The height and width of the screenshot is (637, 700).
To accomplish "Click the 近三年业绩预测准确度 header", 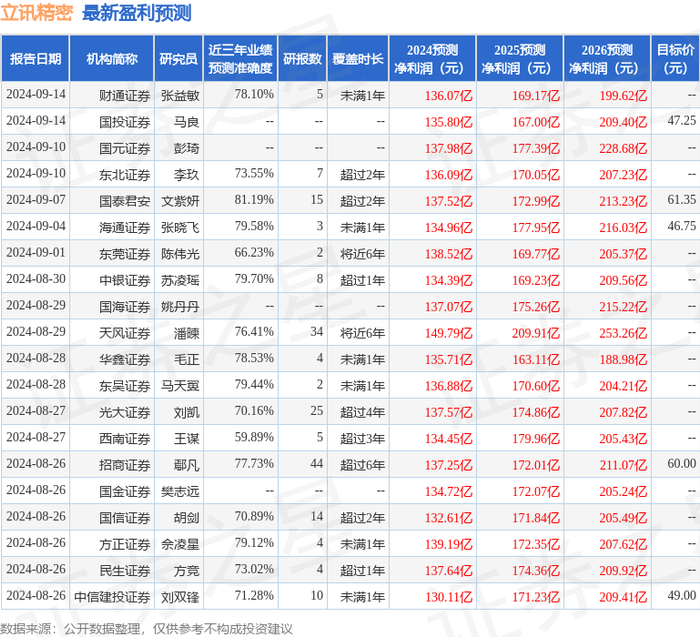I will pos(241,59).
